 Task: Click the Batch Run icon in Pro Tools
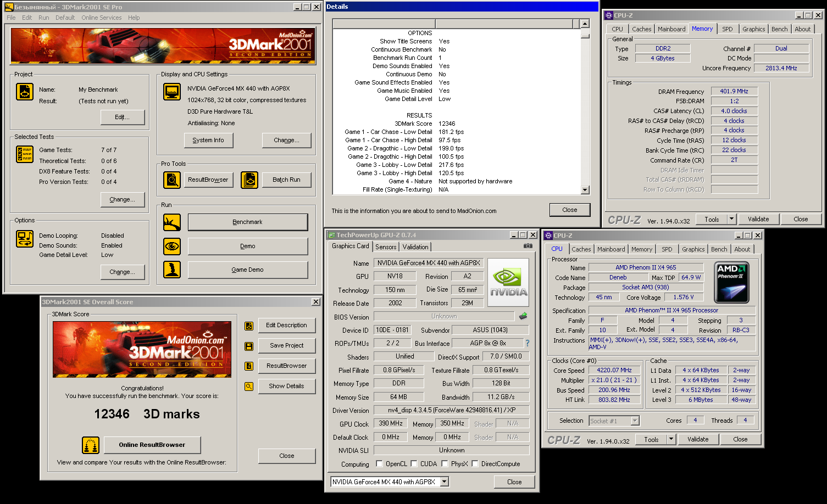tap(249, 180)
